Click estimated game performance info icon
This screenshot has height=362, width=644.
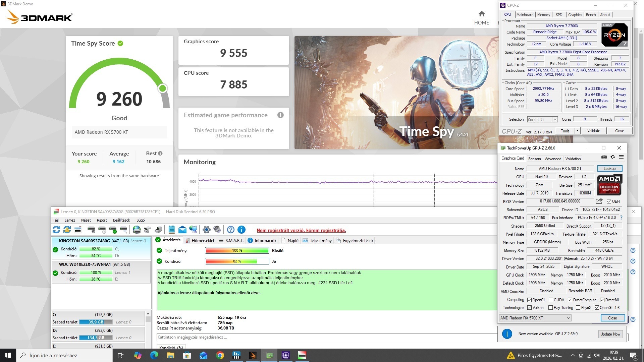coord(280,115)
